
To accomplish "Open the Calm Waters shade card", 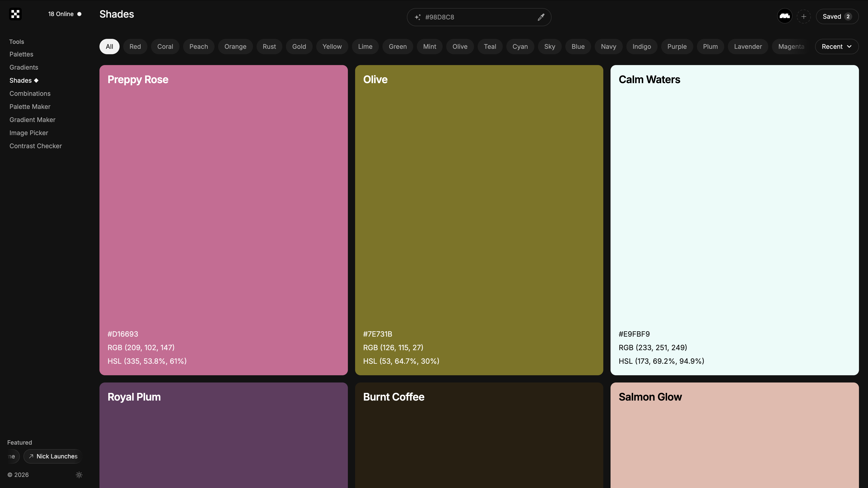I will tap(735, 220).
